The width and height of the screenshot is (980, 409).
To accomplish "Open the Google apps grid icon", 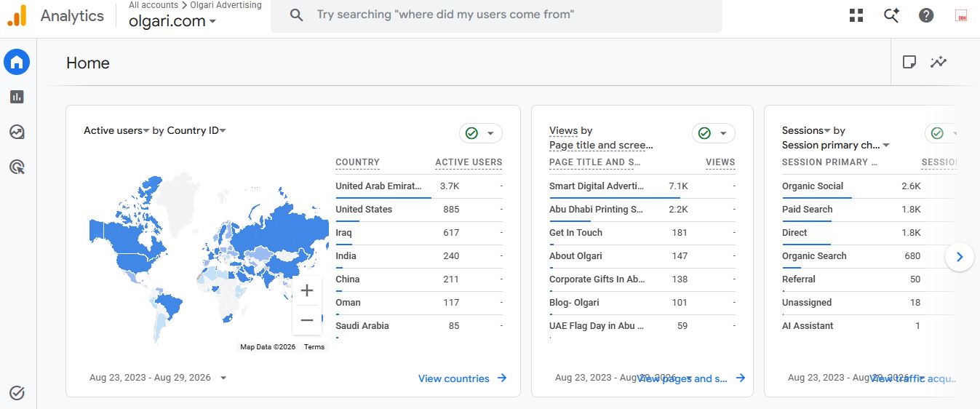I will point(856,15).
